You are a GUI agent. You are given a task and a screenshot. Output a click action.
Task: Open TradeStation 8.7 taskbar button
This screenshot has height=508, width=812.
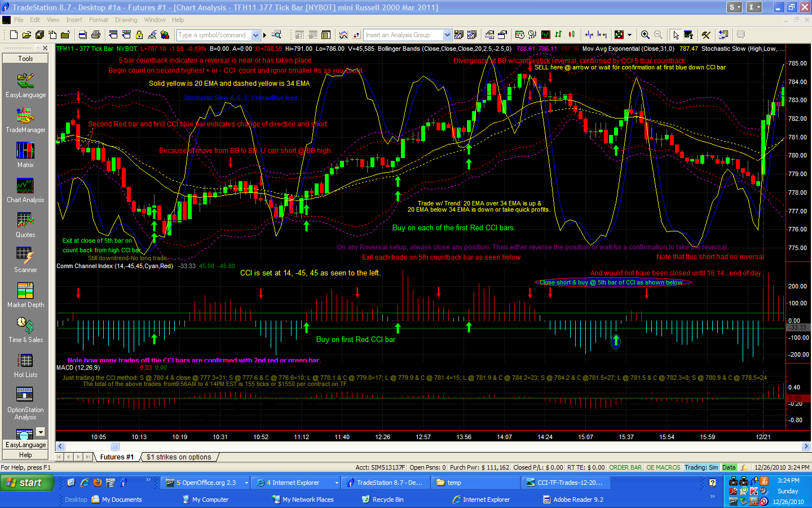click(386, 483)
